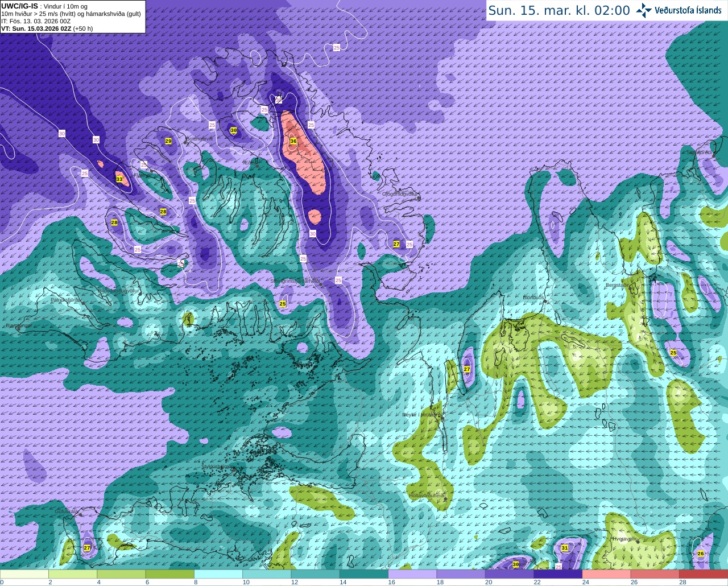Pick the red legend swatch above 28
The image size is (728, 586).
coord(704,574)
